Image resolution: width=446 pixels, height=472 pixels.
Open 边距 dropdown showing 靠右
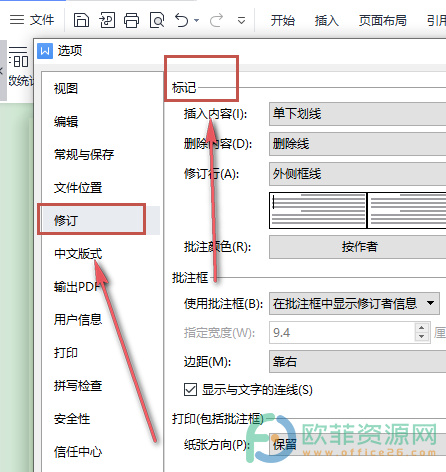pos(357,362)
